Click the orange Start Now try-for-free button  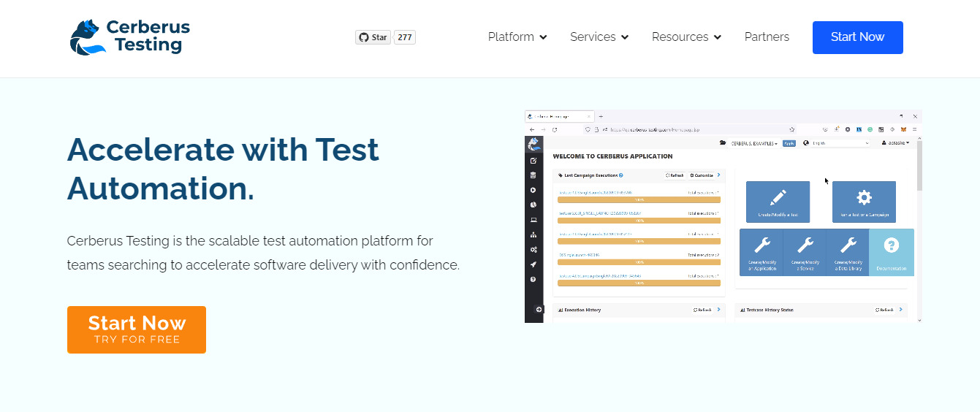[137, 329]
